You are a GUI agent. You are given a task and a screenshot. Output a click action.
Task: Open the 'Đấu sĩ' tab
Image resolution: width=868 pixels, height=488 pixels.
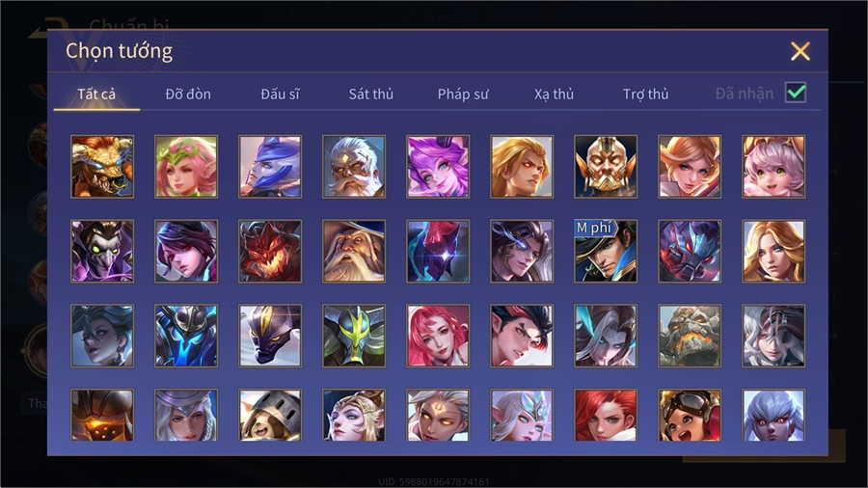280,95
